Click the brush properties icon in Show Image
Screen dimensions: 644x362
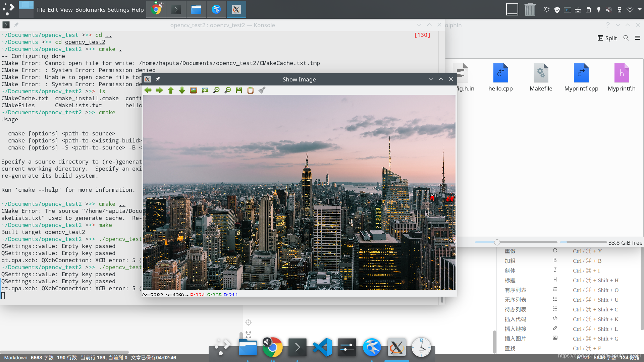coord(262,90)
